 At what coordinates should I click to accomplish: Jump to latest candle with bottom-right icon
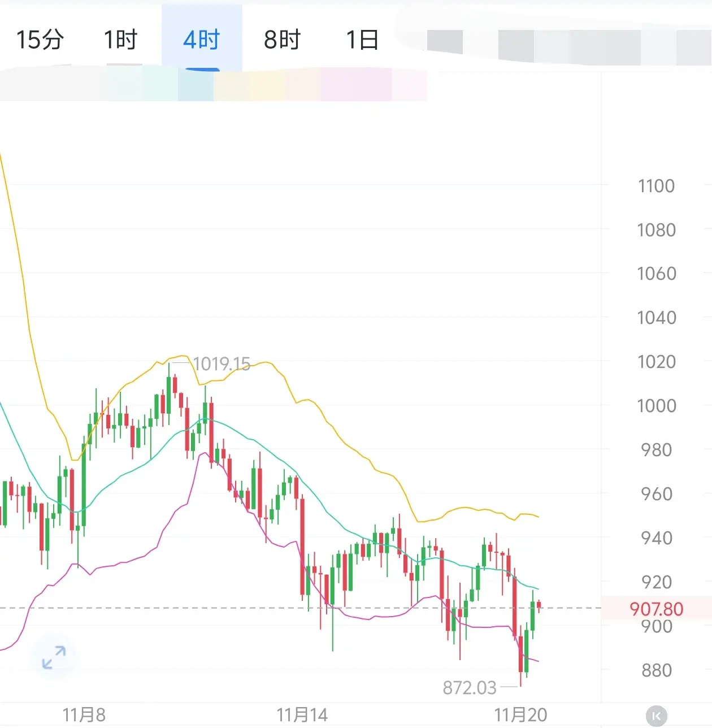pos(656,716)
